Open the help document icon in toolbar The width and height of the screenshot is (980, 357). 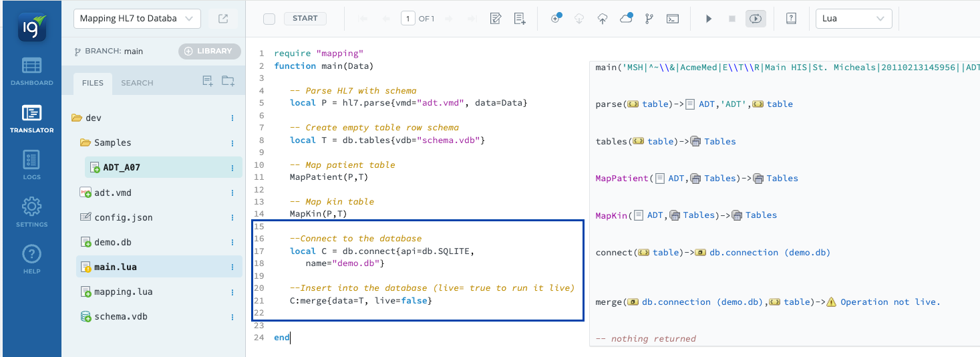coord(791,19)
